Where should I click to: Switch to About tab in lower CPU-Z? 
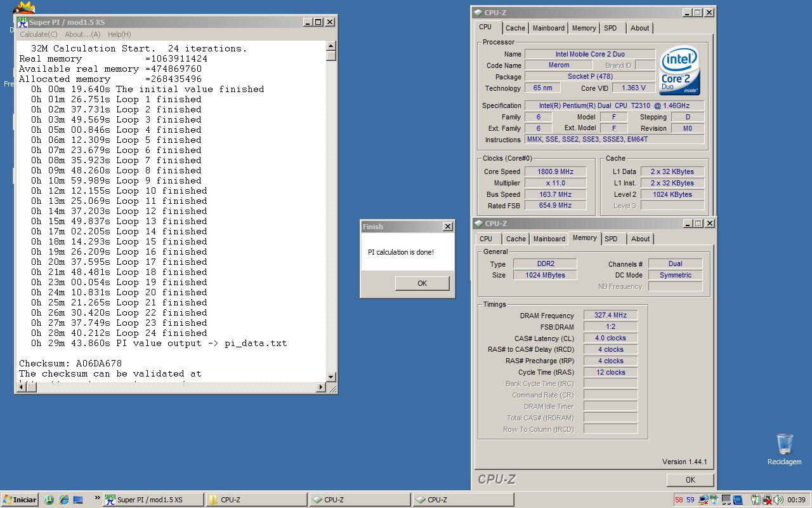point(640,239)
